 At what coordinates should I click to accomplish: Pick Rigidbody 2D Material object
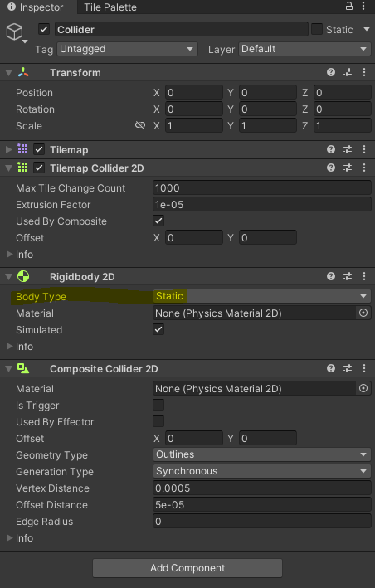(363, 313)
